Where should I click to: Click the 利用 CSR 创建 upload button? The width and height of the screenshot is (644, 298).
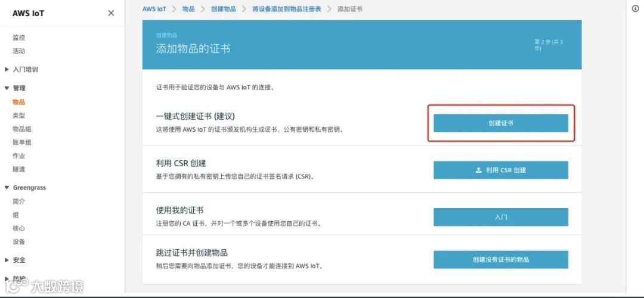pyautogui.click(x=501, y=170)
